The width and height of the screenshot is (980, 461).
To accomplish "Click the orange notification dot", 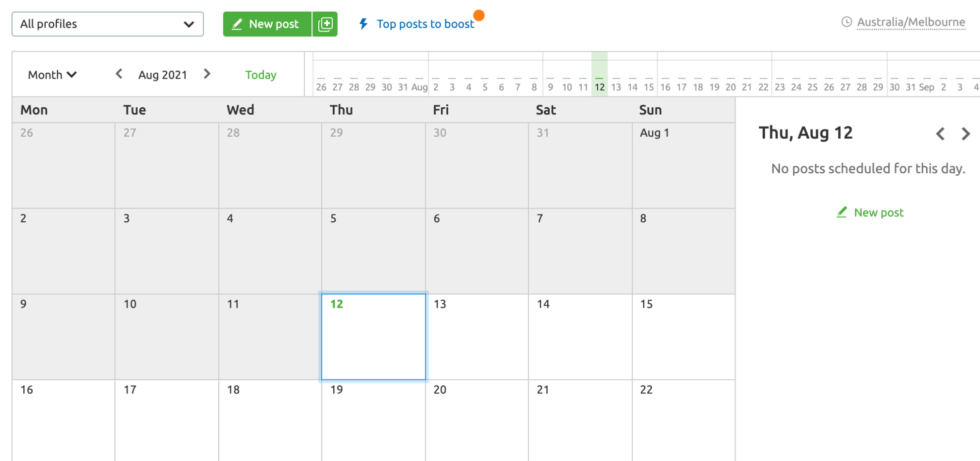I will tap(479, 16).
